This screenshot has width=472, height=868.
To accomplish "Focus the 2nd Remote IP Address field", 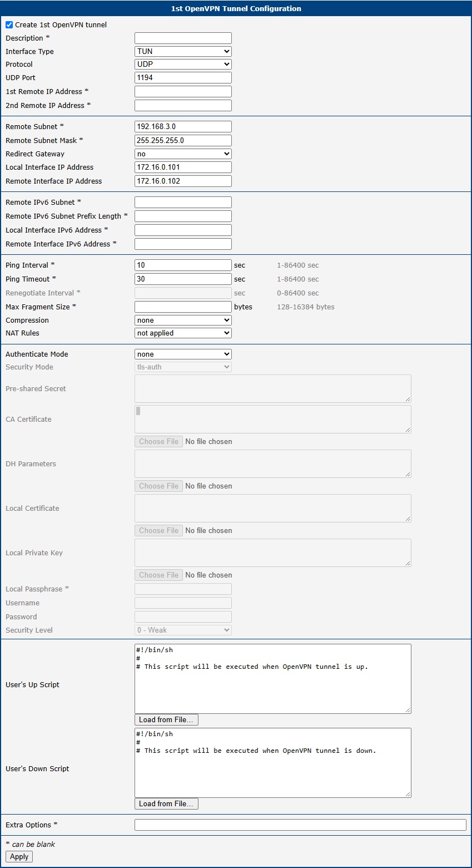I will (x=183, y=105).
